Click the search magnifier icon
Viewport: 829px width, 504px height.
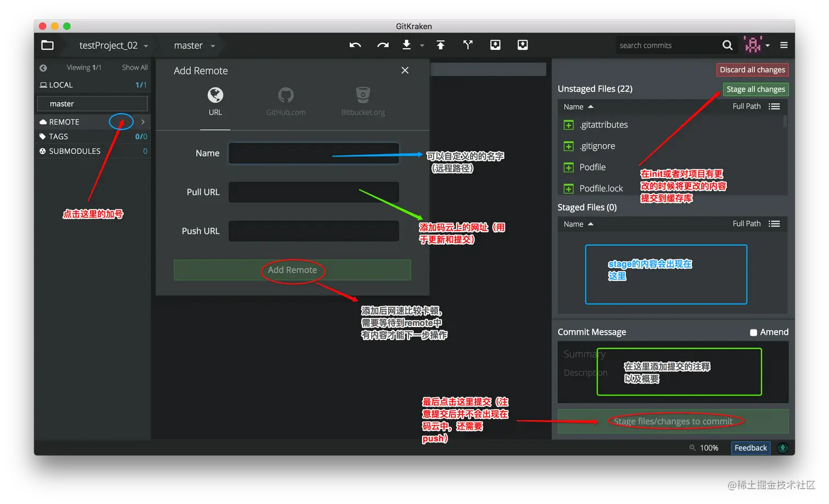coord(727,45)
